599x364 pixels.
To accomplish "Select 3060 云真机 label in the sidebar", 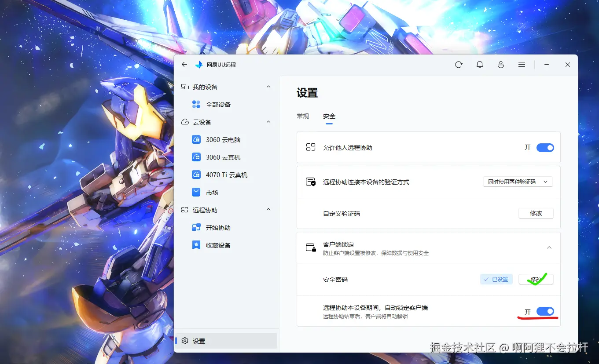I will click(223, 157).
